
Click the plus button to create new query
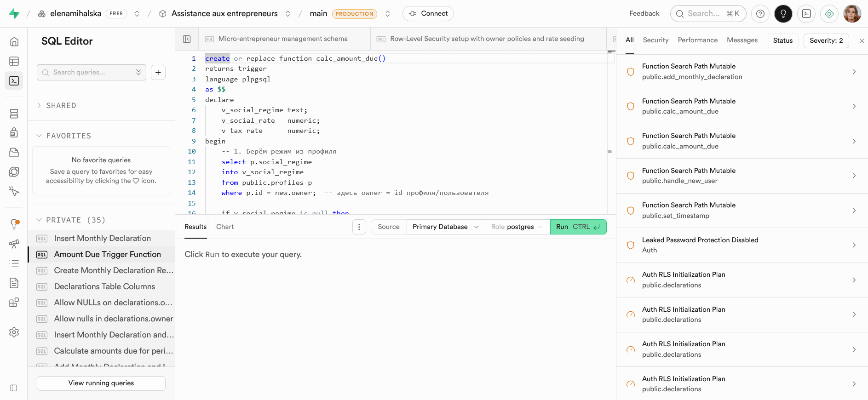point(158,72)
